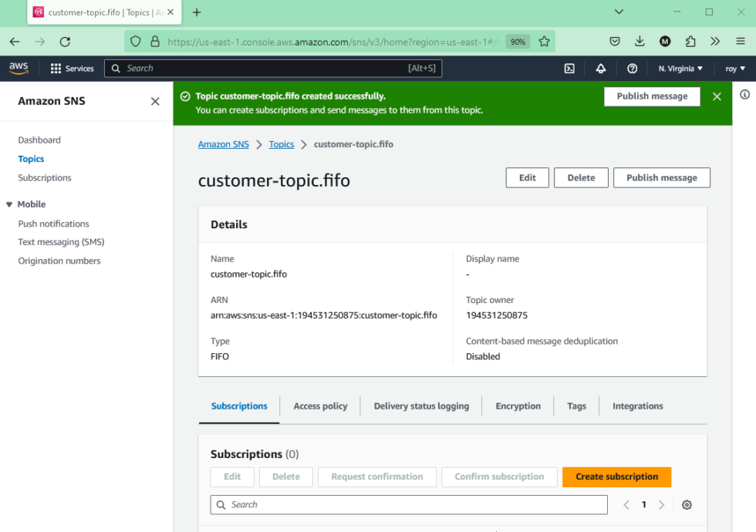Click the AWS logo to return home
756x532 pixels.
click(x=19, y=68)
